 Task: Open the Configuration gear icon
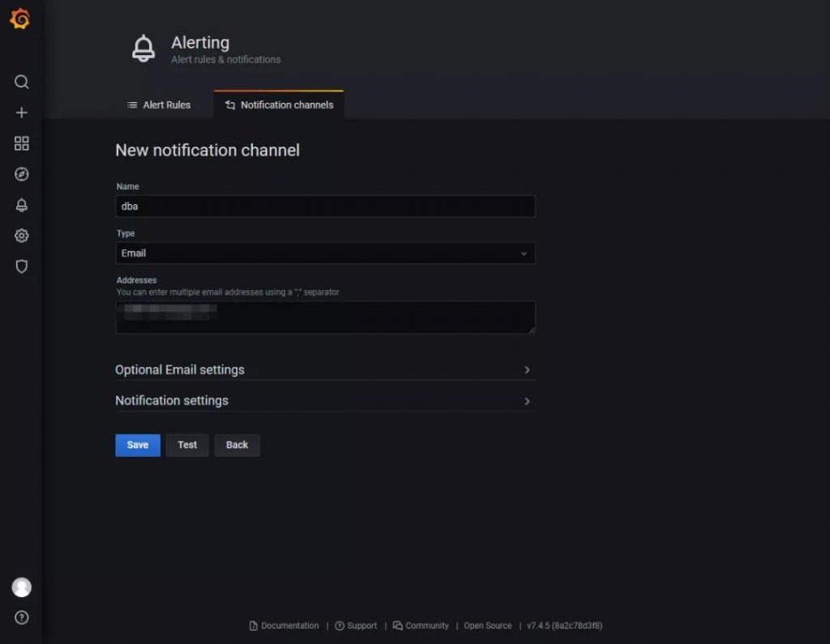(22, 236)
